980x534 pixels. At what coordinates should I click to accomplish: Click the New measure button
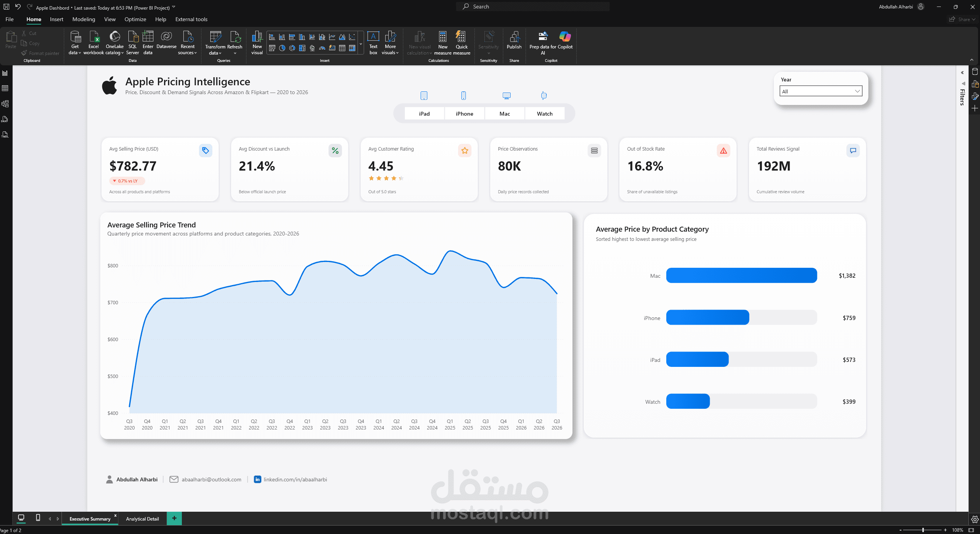(443, 43)
